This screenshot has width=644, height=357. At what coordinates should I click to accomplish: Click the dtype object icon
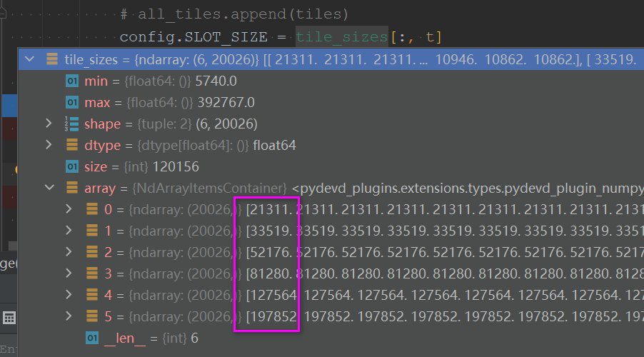pos(72,145)
